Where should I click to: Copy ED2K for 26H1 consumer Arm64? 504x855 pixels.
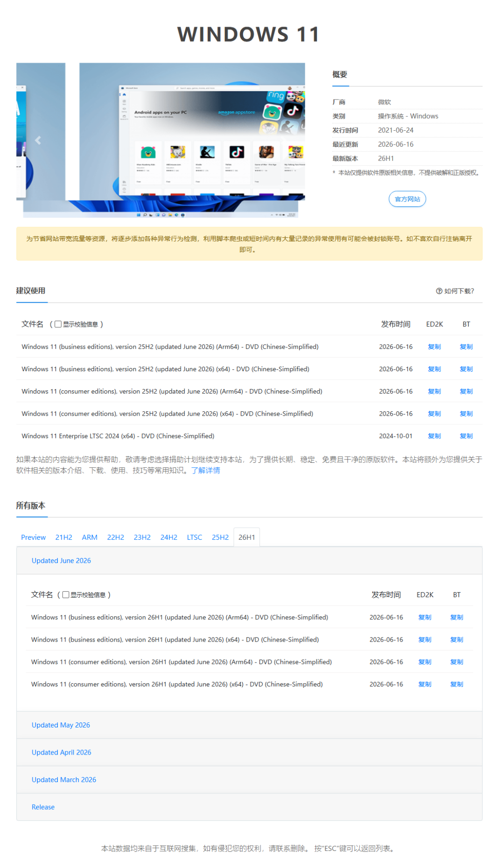coord(425,662)
